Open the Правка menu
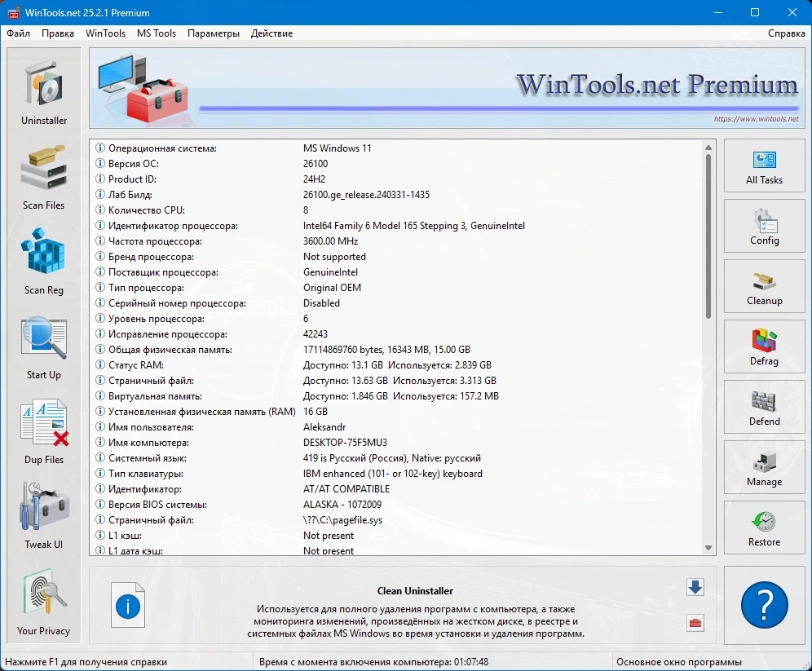Image resolution: width=812 pixels, height=671 pixels. [x=58, y=33]
